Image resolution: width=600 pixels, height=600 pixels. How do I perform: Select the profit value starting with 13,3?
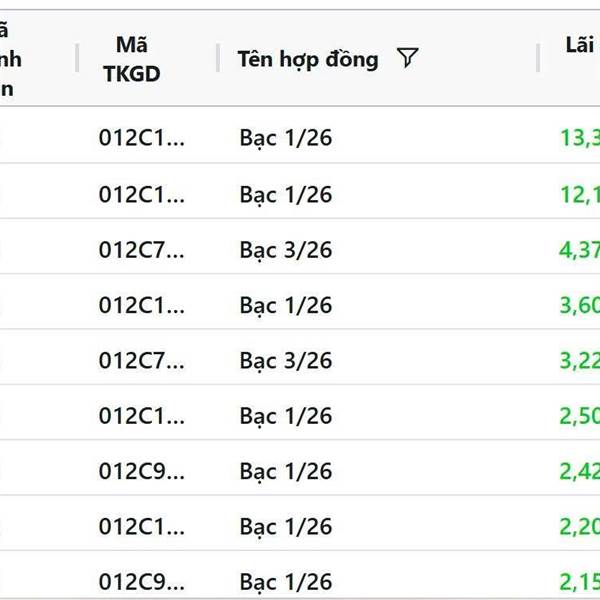(579, 138)
